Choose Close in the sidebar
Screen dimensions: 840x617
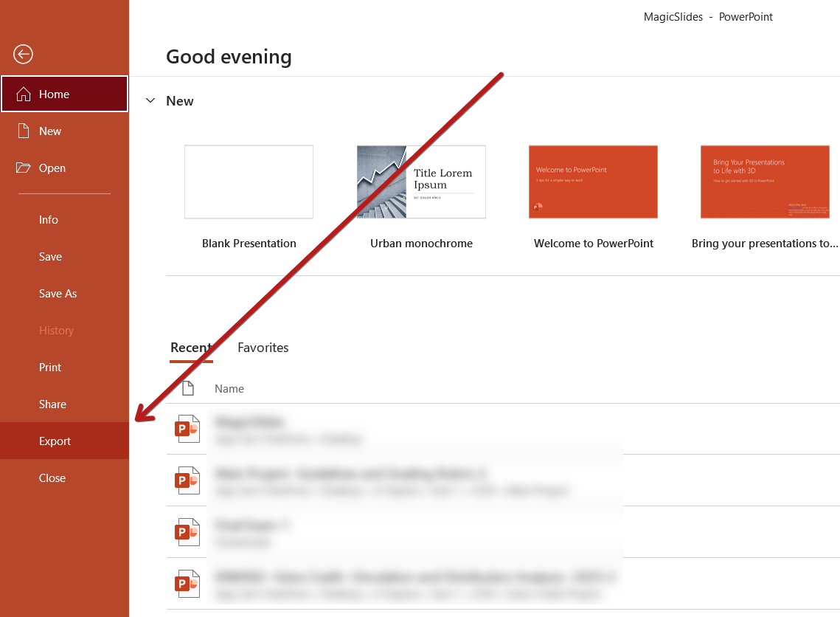(64, 478)
